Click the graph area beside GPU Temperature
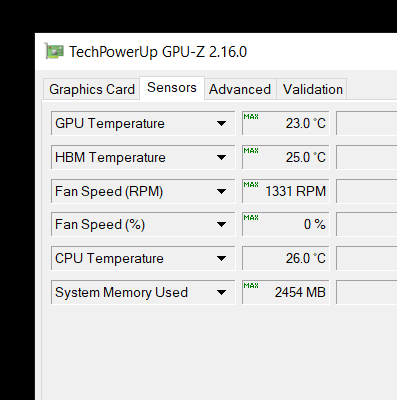Viewport: 397px width, 400px height. [x=366, y=123]
